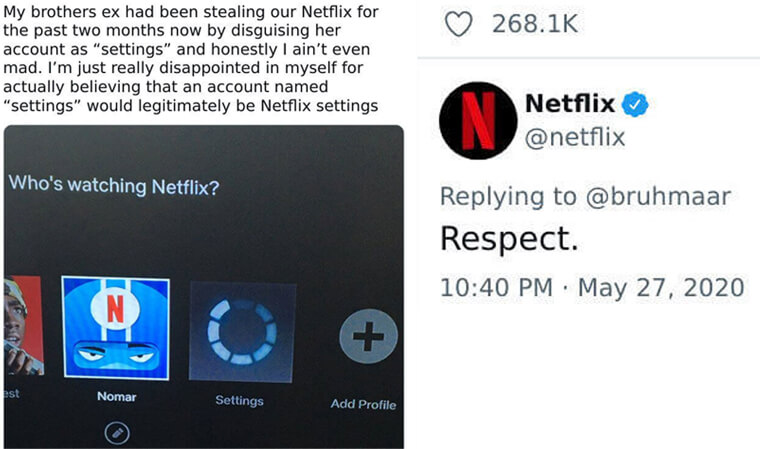The width and height of the screenshot is (760, 449).
Task: Open the embedded Netflix profile screen photo
Action: point(204,287)
